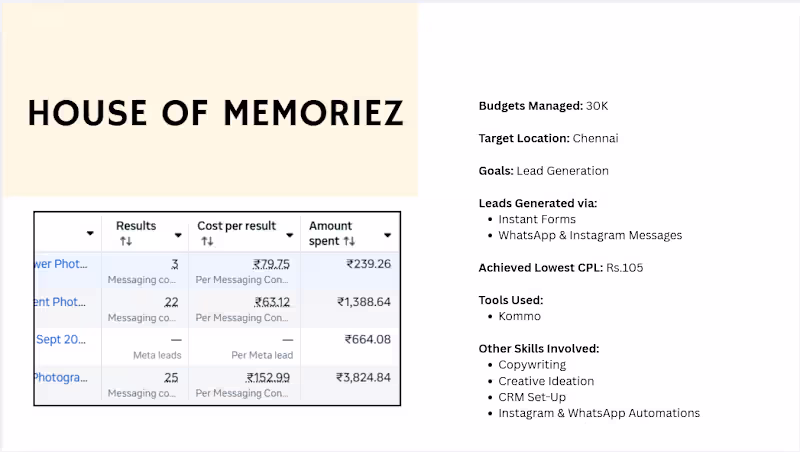Image resolution: width=800 pixels, height=452 pixels.
Task: Open the 'Photogra...' campaign link
Action: click(x=61, y=377)
